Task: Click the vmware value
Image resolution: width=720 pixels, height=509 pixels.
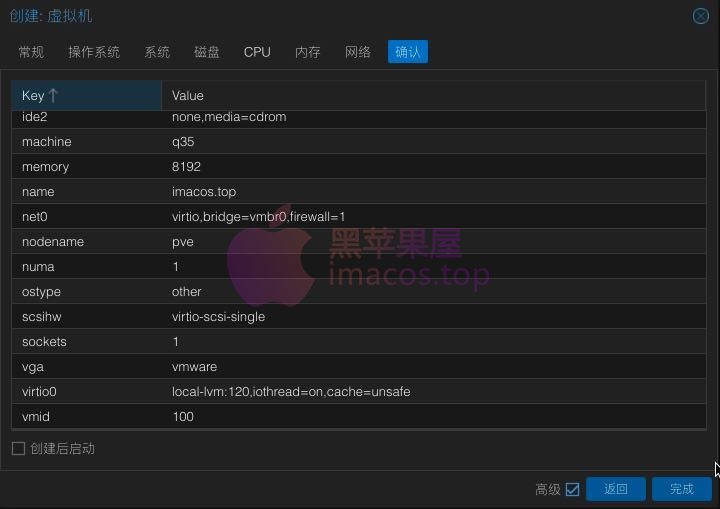Action: click(194, 367)
